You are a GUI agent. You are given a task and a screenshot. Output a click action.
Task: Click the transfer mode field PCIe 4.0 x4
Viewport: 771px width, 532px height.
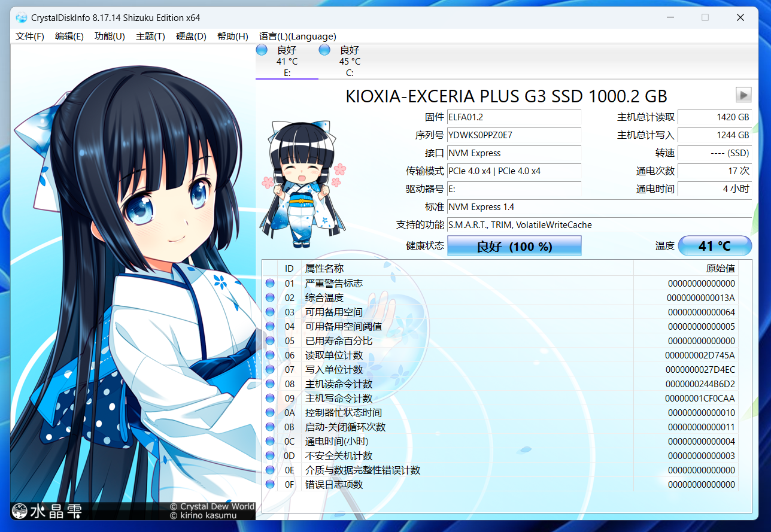(514, 171)
